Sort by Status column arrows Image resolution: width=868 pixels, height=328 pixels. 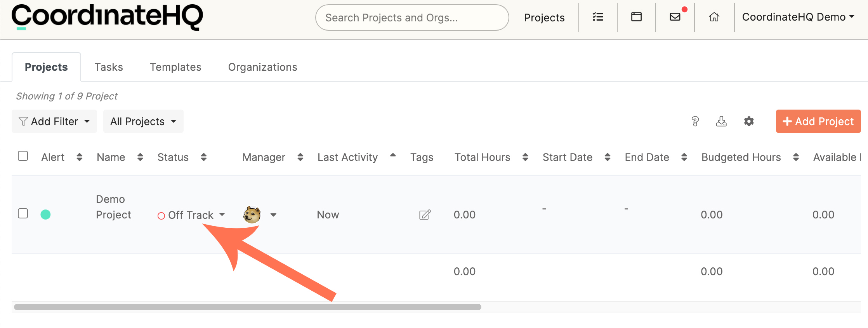tap(204, 157)
